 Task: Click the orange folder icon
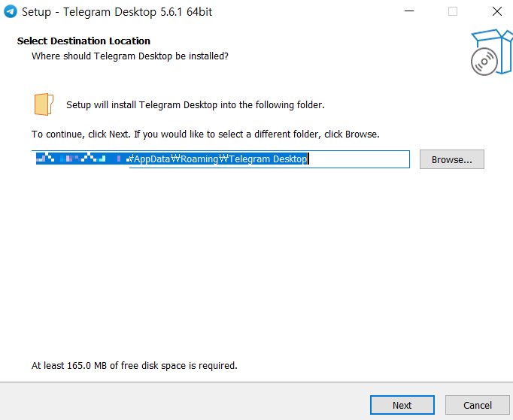[44, 104]
